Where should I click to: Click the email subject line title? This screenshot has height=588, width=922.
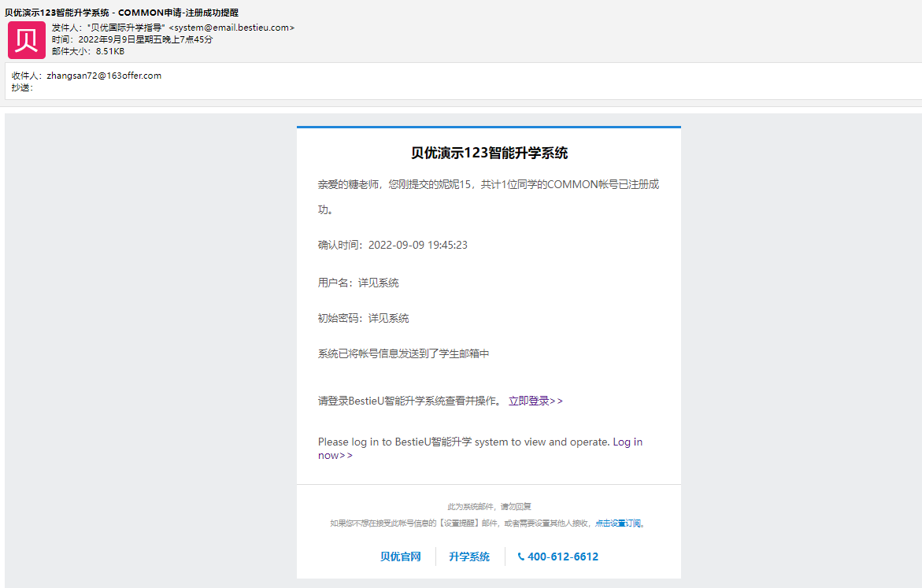[x=122, y=13]
